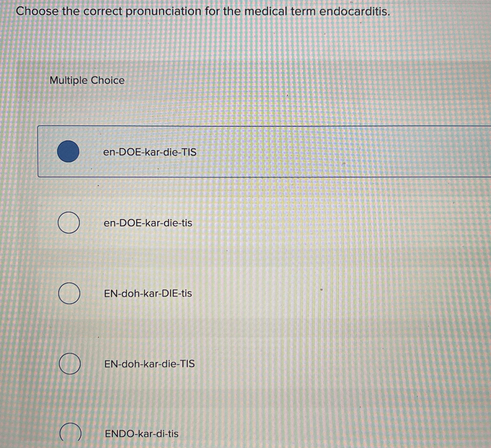This screenshot has width=491, height=448.
Task: Click the EN-doh-kar-die-TIS answer text
Action: 150,364
